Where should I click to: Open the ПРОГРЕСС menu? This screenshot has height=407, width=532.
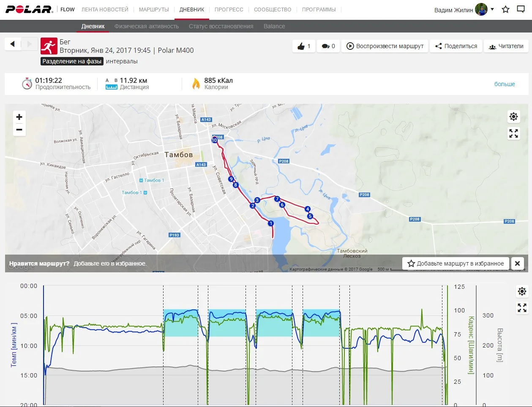[x=229, y=9]
